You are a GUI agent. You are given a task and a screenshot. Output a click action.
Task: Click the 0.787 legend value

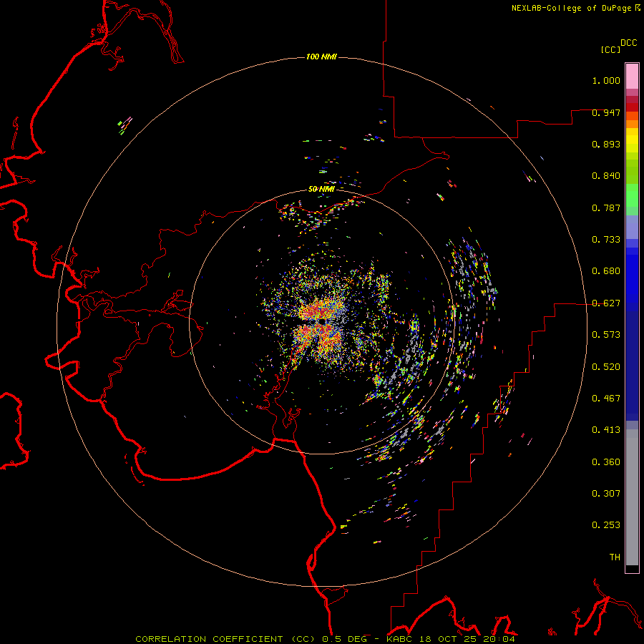[x=606, y=208]
